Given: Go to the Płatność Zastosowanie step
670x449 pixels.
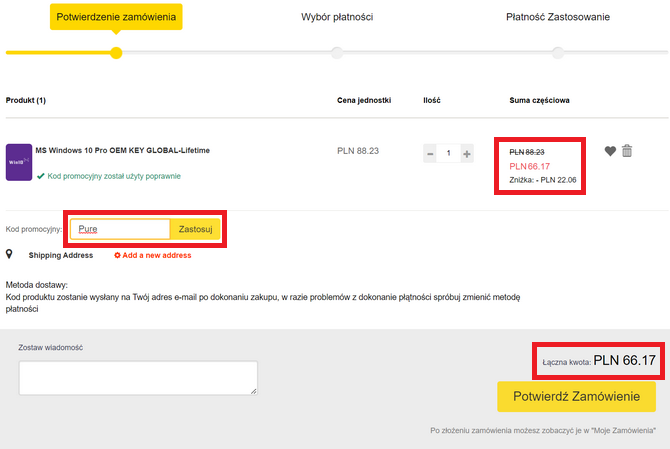Looking at the screenshot, I should pyautogui.click(x=558, y=17).
